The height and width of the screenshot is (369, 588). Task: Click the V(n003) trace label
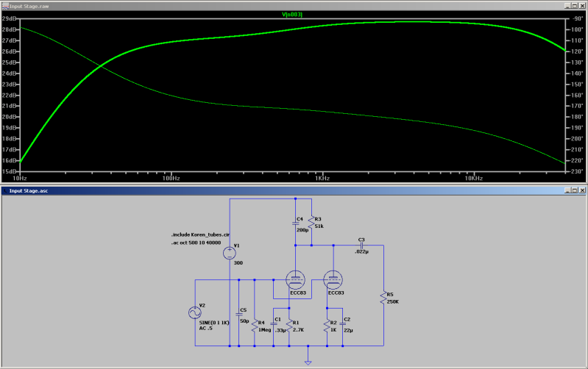(x=292, y=14)
